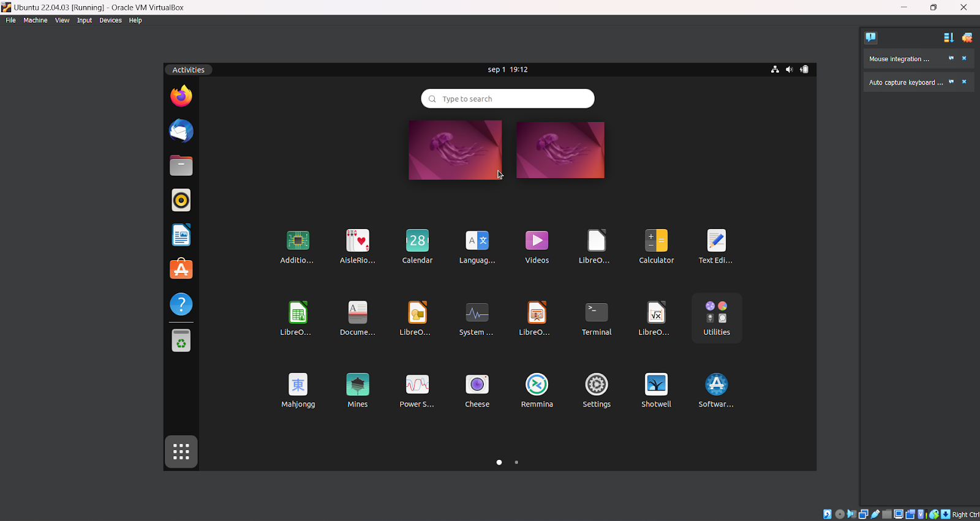Viewport: 980px width, 521px height.
Task: Click the Auto capture keyboard don't-show-again icon
Action: pos(951,82)
